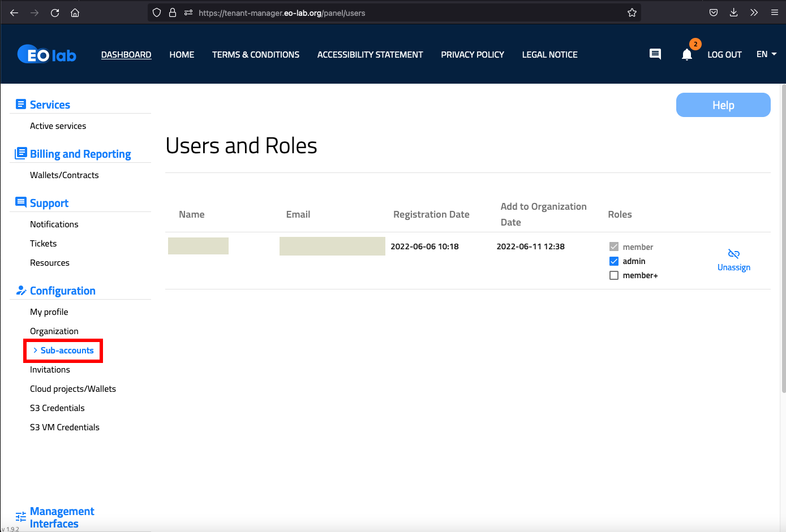
Task: Uncheck the admin role checkbox
Action: coord(614,261)
